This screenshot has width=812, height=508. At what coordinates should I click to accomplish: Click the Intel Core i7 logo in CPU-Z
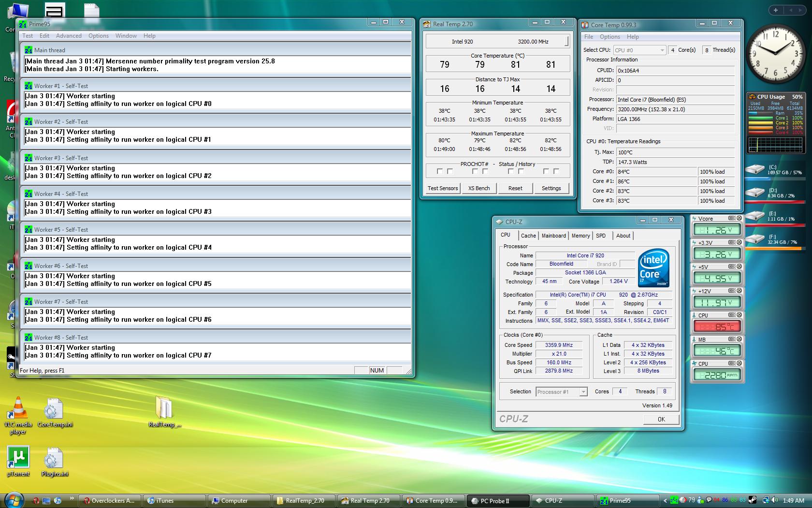[653, 268]
